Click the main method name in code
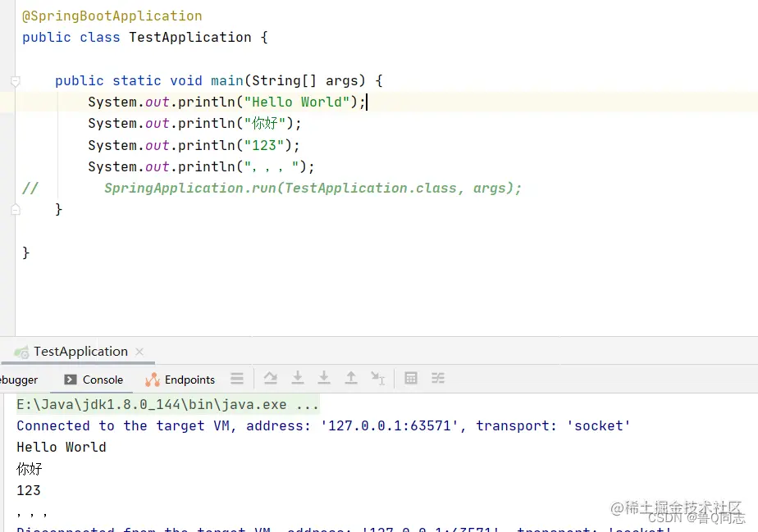758x532 pixels. [226, 80]
